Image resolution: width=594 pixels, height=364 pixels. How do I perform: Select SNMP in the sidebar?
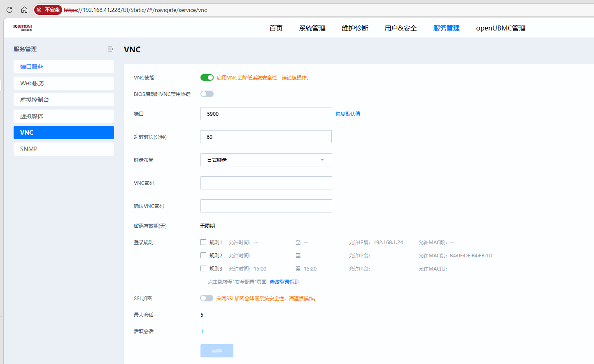(64, 149)
